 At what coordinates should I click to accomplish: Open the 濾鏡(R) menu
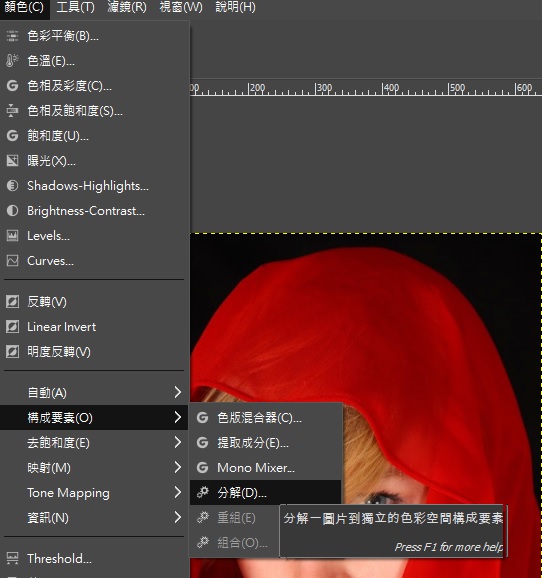point(126,7)
